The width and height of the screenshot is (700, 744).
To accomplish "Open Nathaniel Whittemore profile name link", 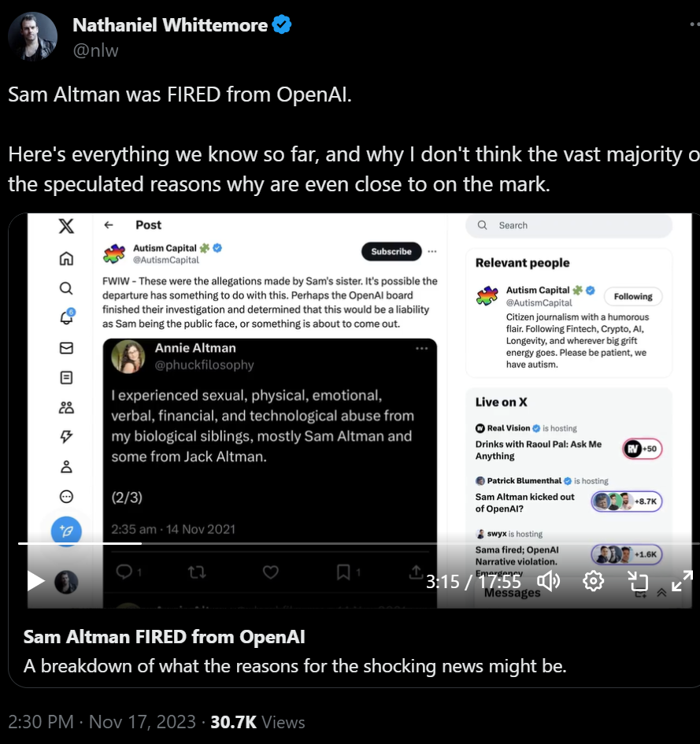I will point(170,25).
